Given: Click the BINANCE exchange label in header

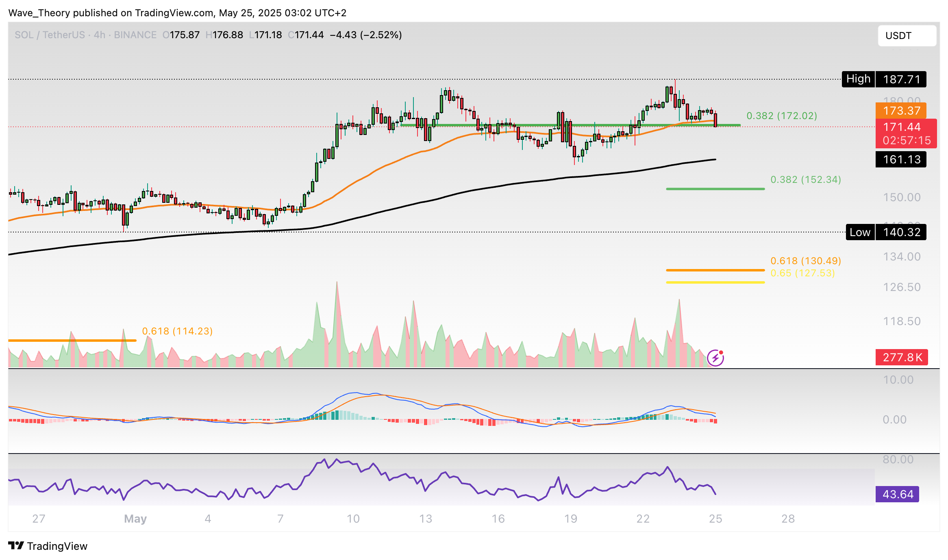Looking at the screenshot, I should point(135,35).
